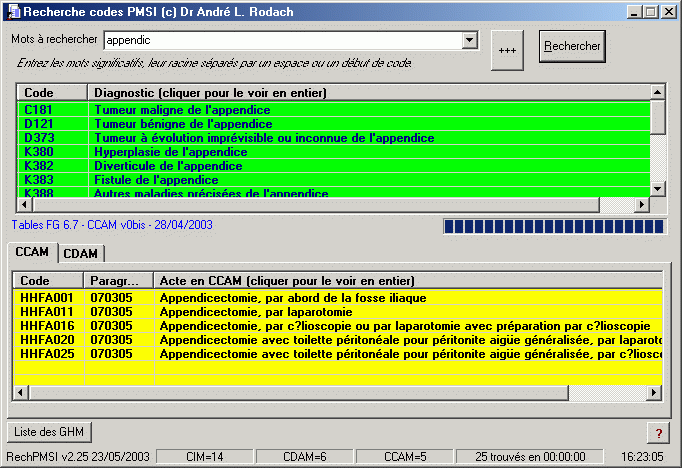Select row C181 Tumeur maligne de l'appendice

tap(334, 110)
